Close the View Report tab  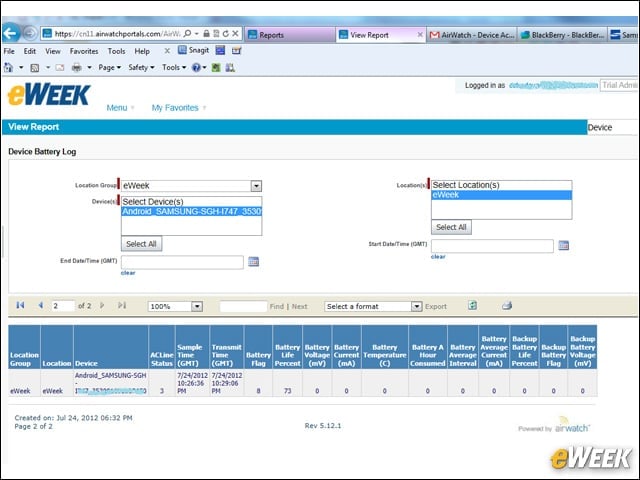[x=420, y=35]
